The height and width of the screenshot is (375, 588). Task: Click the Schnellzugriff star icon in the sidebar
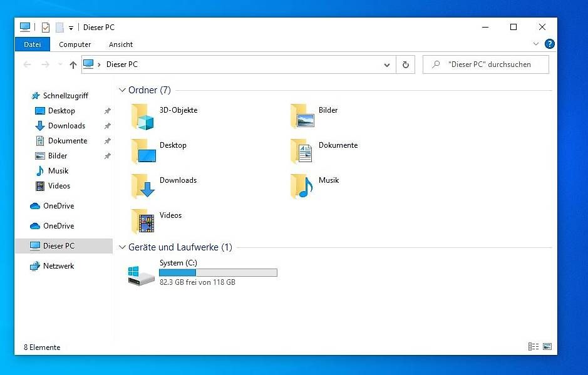[35, 96]
